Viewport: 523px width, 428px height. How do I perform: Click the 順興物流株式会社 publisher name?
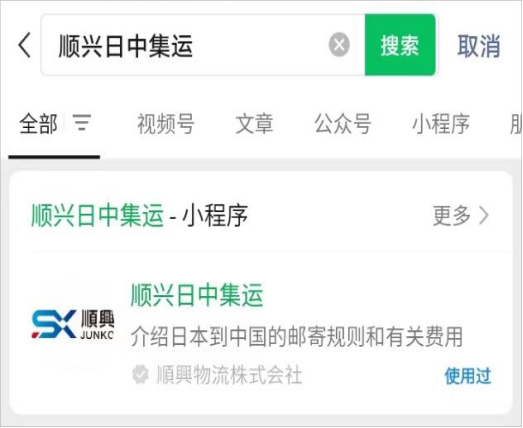[229, 375]
